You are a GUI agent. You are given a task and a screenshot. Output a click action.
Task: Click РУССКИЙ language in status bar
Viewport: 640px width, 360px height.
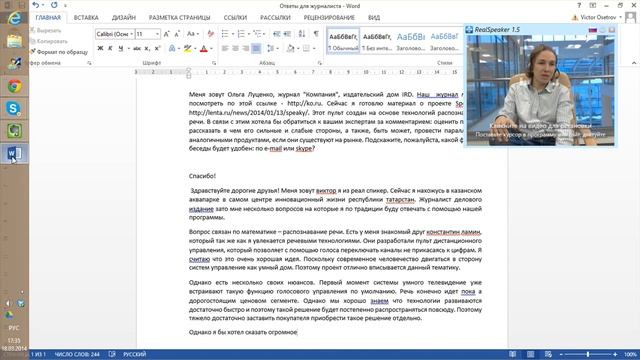pyautogui.click(x=135, y=354)
